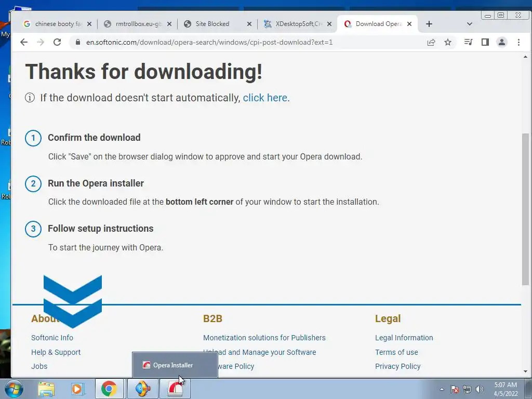Click the fish-shaped app taskbar icon

[142, 389]
